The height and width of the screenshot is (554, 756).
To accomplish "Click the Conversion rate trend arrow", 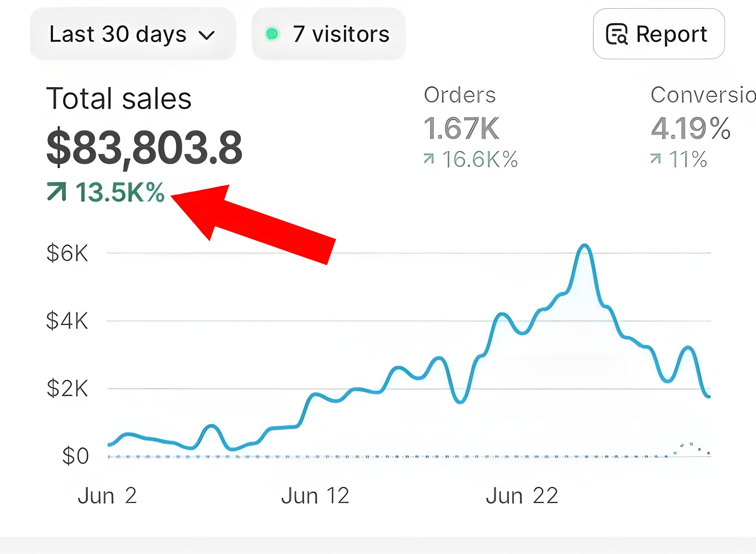I will coord(655,158).
